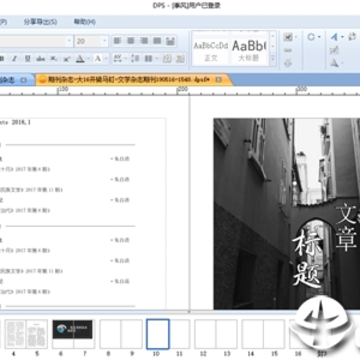
Task: Click the distributed alignment icon
Action: (x=170, y=41)
